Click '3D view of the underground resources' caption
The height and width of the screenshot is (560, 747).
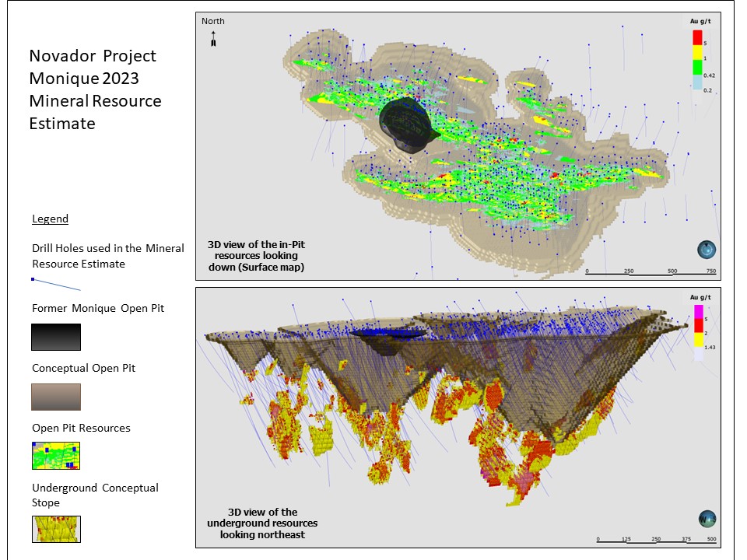[x=262, y=523]
